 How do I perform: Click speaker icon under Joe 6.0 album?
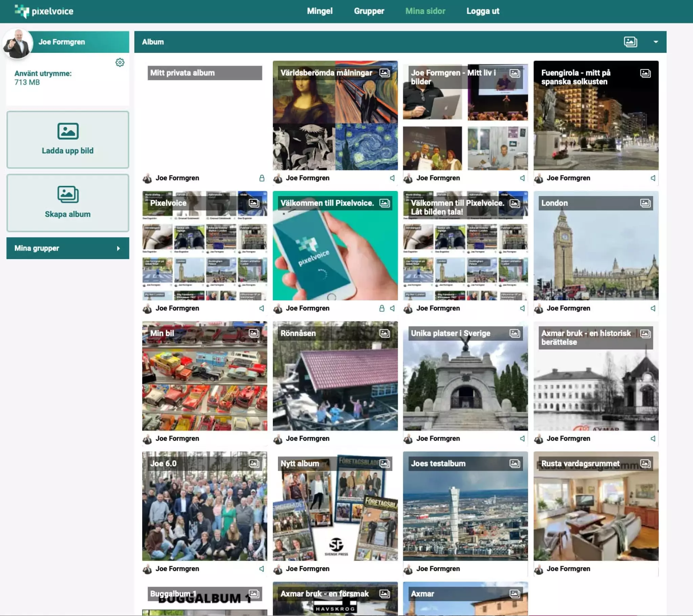click(x=262, y=569)
